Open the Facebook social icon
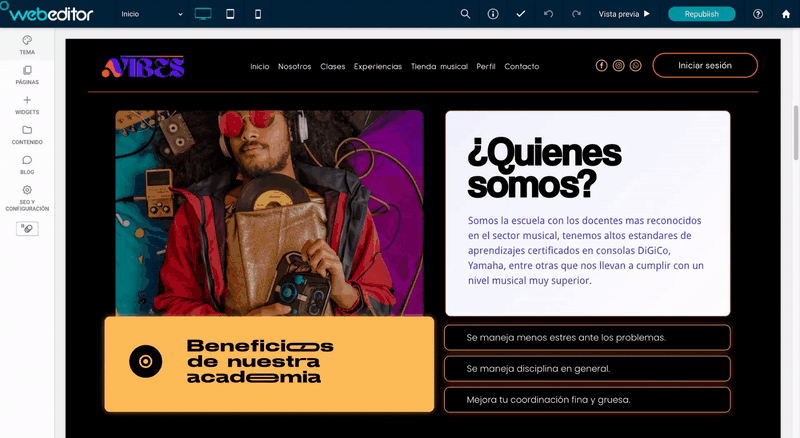This screenshot has width=800, height=438. tap(602, 66)
